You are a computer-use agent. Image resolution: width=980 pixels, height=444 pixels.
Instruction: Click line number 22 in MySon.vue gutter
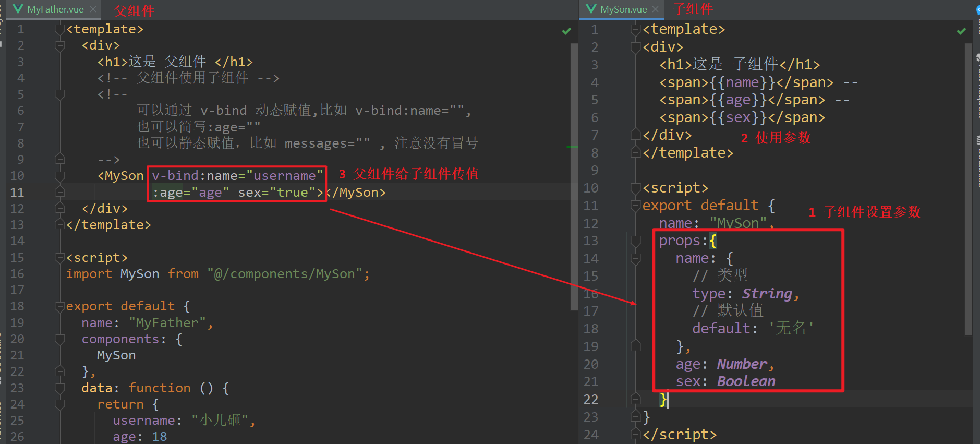(x=591, y=400)
